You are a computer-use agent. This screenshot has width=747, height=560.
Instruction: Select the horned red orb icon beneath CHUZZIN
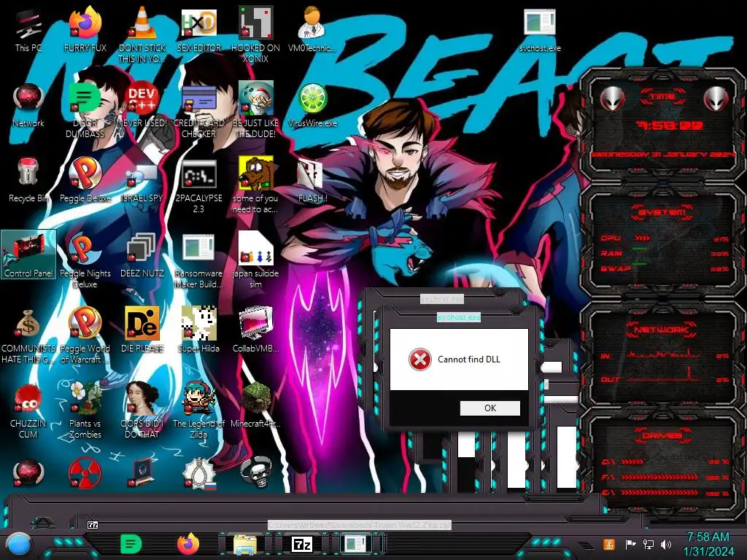click(x=28, y=472)
